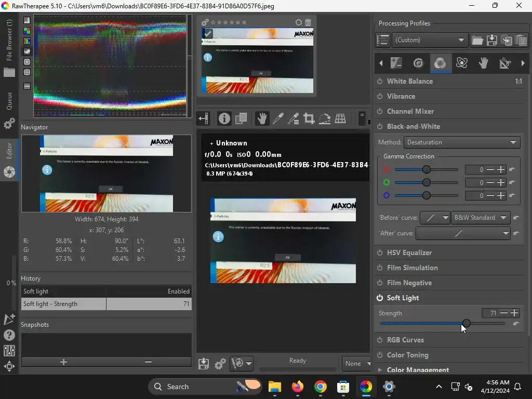Enable the Film Simulation tool
Image resolution: width=532 pixels, height=399 pixels.
click(380, 268)
